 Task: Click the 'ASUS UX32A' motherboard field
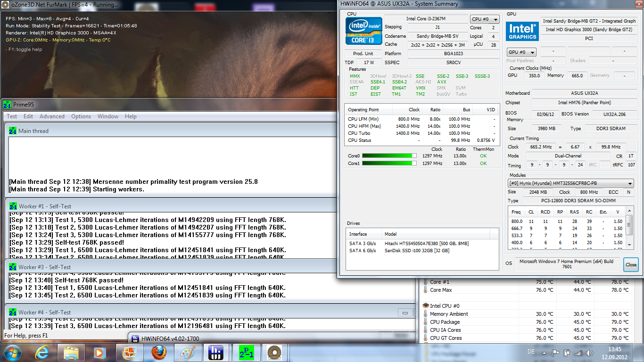(x=584, y=93)
